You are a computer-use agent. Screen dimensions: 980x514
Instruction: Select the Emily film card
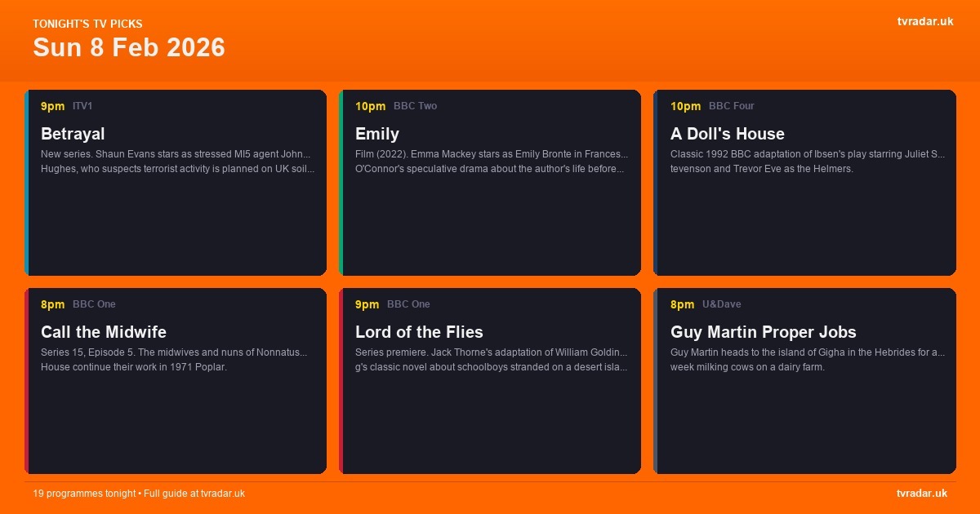[x=490, y=183]
